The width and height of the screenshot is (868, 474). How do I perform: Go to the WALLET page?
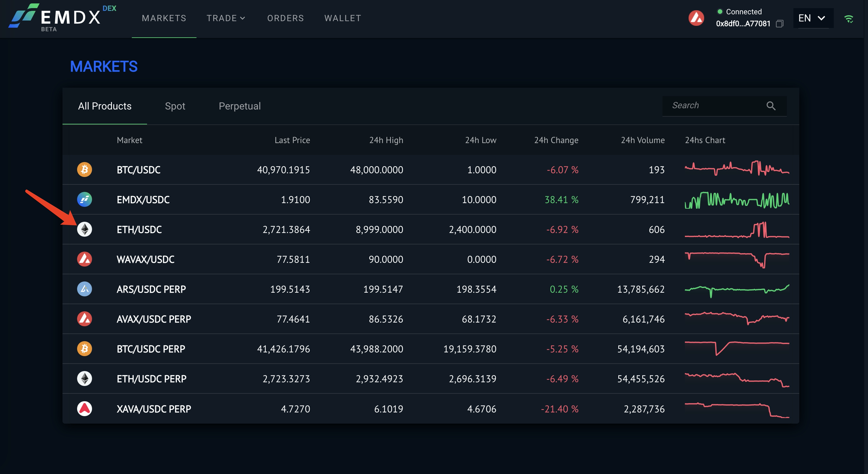pyautogui.click(x=342, y=18)
